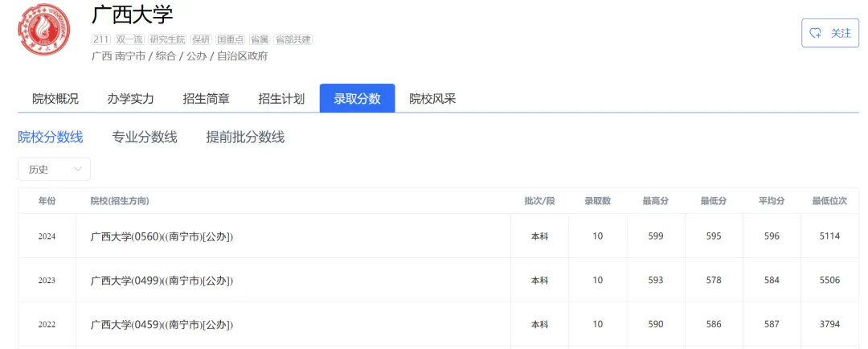Click the 2023 lowest score 578
This screenshot has height=349, width=868.
coord(714,281)
